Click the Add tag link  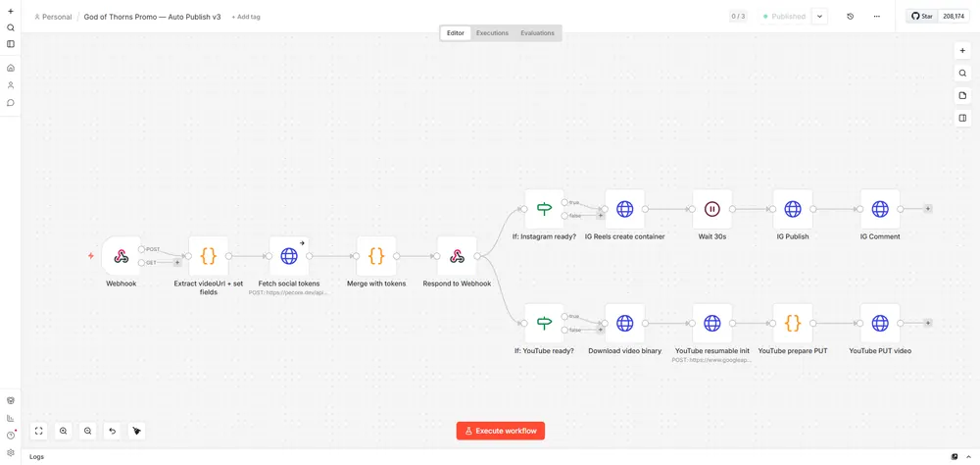(x=246, y=17)
